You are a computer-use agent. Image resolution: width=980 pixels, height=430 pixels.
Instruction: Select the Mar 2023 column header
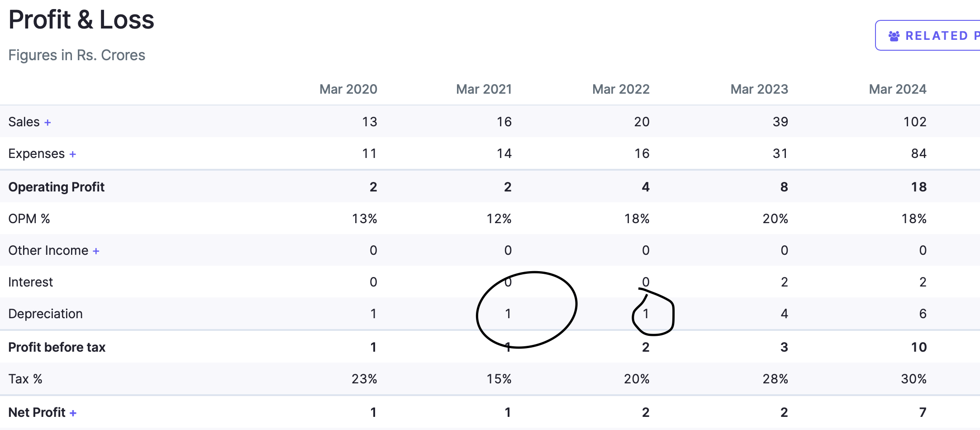pyautogui.click(x=759, y=89)
